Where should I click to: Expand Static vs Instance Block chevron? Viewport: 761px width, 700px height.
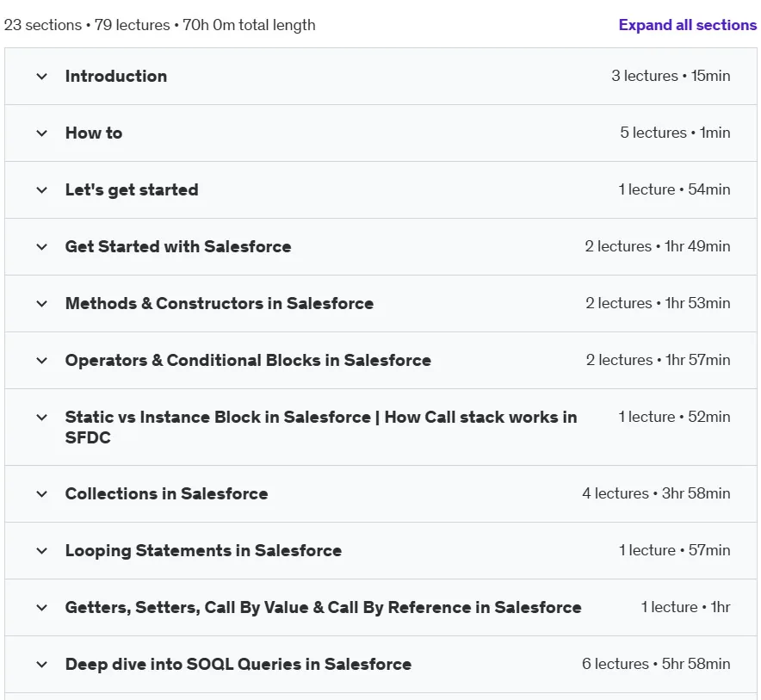tap(41, 417)
